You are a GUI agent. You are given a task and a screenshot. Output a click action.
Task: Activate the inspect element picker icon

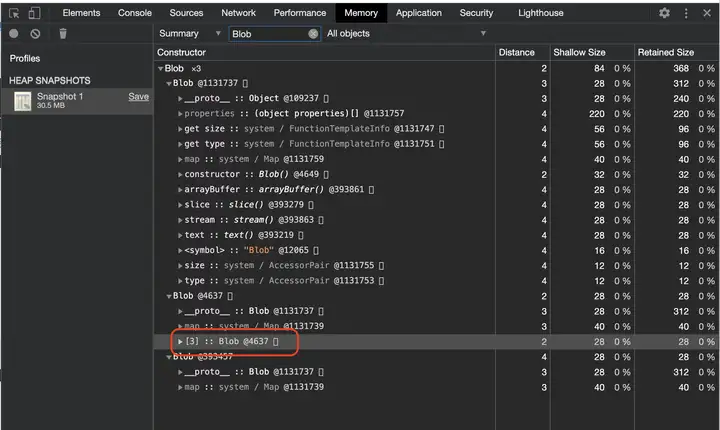coord(14,13)
